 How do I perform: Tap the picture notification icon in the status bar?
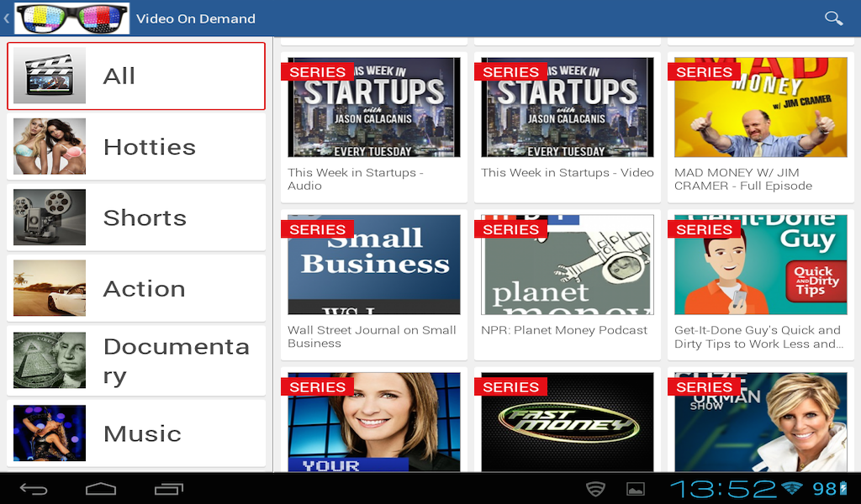636,489
